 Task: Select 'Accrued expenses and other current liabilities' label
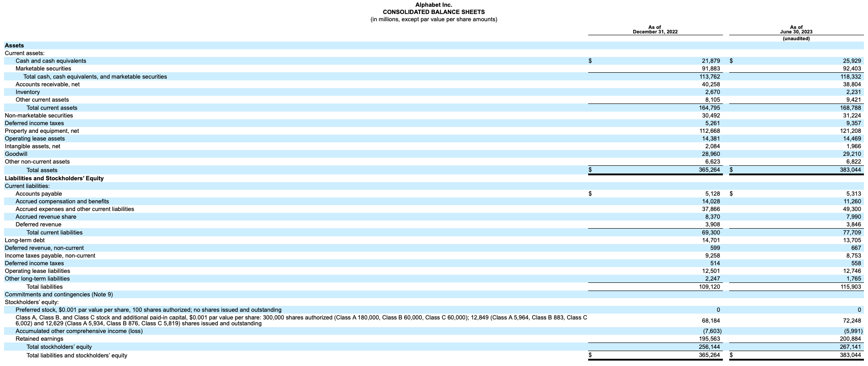click(75, 209)
